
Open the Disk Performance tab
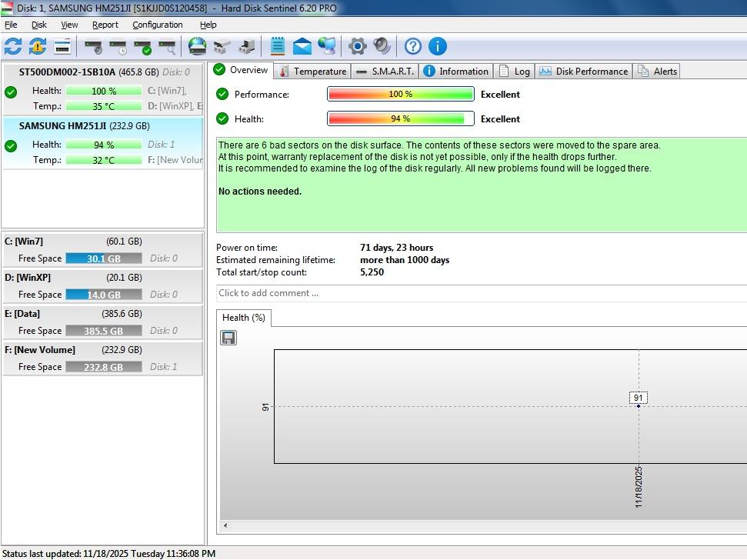pyautogui.click(x=584, y=71)
